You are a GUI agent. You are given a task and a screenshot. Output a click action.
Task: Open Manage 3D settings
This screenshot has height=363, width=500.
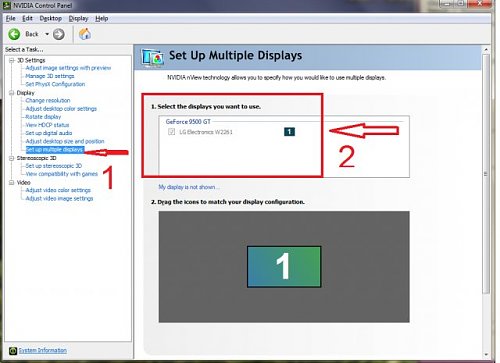[x=50, y=76]
